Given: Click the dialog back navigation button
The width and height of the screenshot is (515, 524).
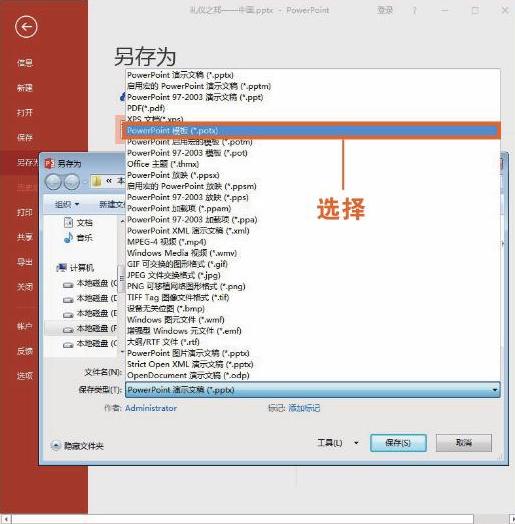Looking at the screenshot, I should pyautogui.click(x=53, y=182).
